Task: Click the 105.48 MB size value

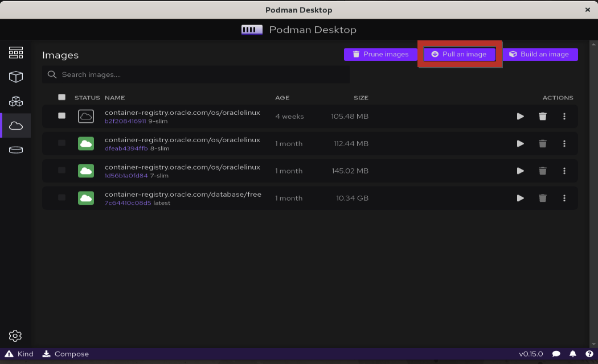Action: pos(350,117)
